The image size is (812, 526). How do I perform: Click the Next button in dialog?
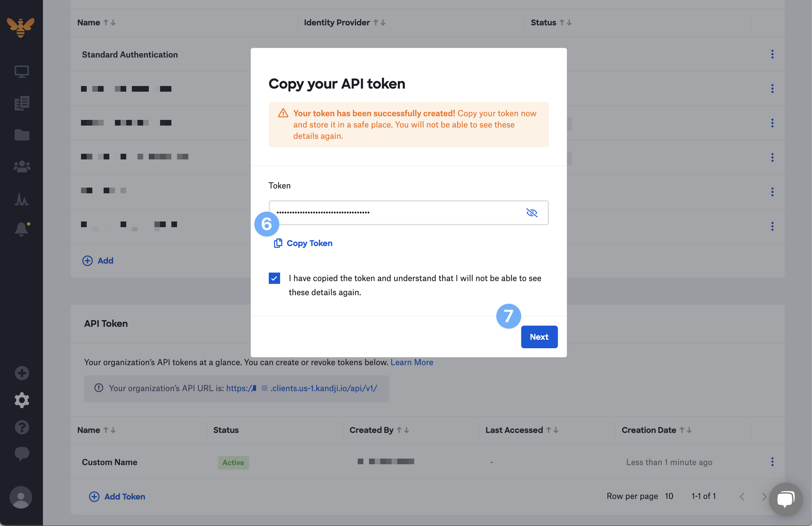pos(539,337)
